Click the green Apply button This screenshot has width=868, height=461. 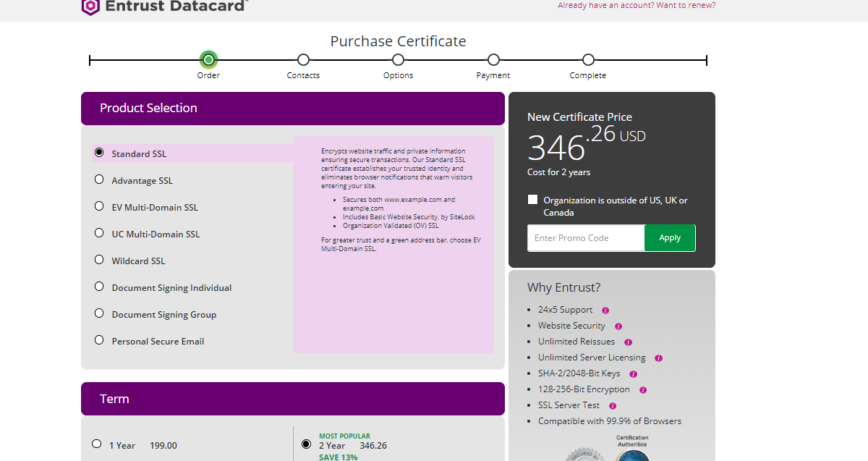669,237
